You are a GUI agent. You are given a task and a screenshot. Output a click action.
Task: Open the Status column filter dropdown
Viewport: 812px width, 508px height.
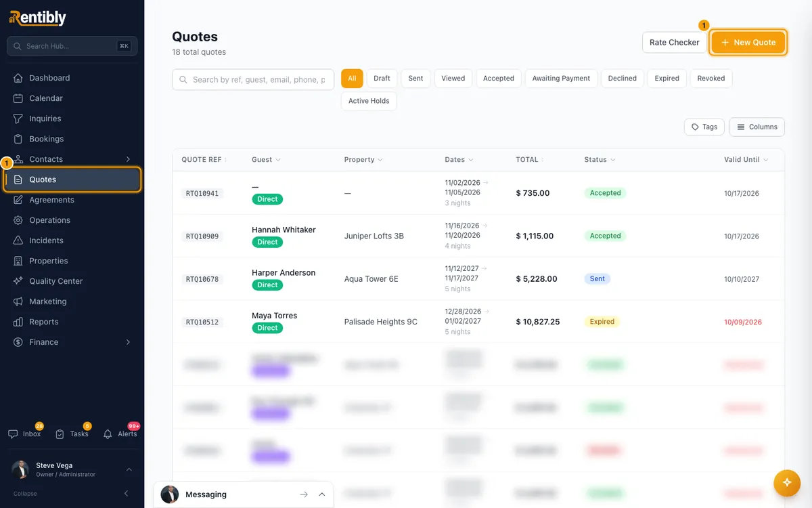(x=613, y=160)
